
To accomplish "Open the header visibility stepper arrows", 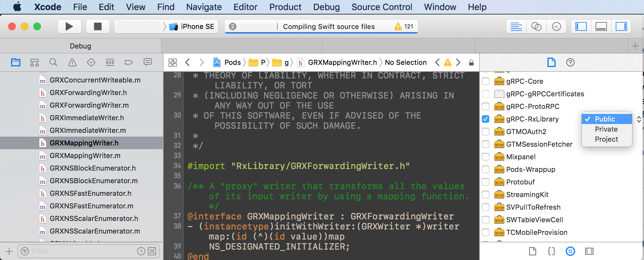I will pos(639,119).
